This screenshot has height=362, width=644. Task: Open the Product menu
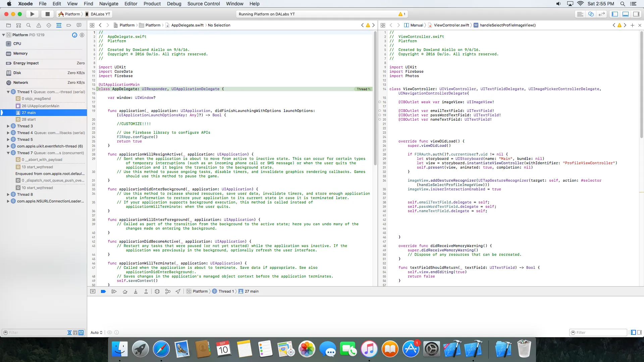pos(152,4)
